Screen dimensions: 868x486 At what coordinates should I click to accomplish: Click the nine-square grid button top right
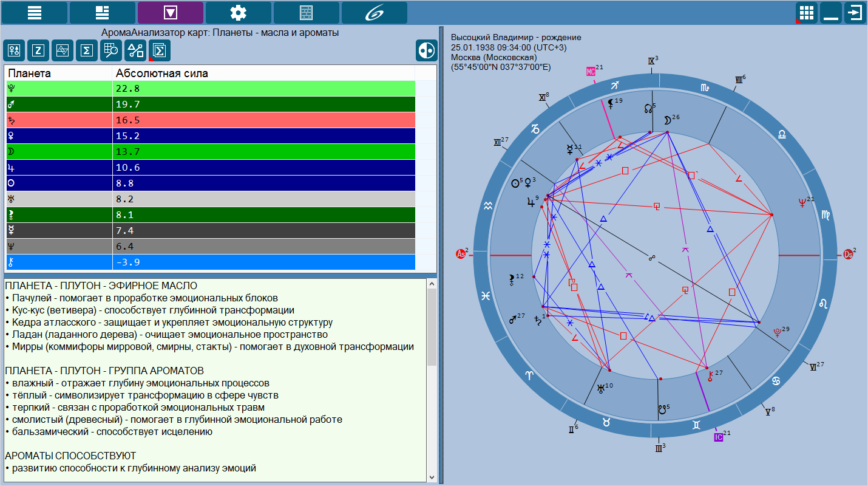(806, 12)
